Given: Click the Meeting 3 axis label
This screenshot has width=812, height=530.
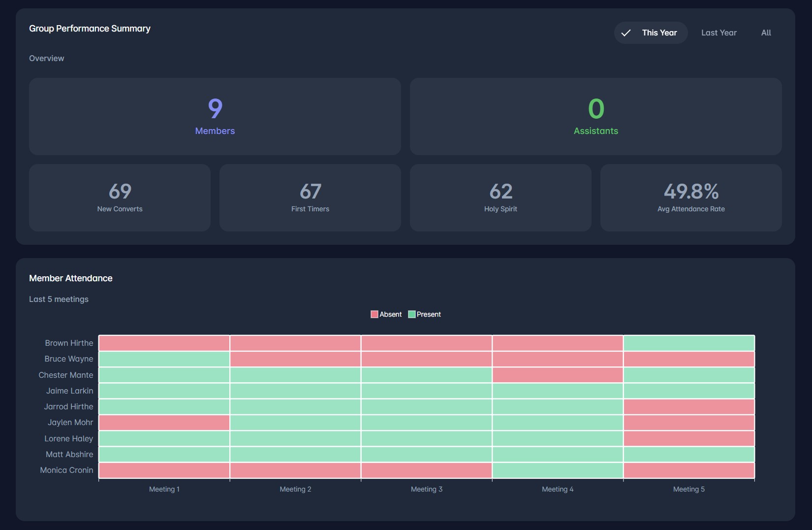Looking at the screenshot, I should click(x=426, y=489).
